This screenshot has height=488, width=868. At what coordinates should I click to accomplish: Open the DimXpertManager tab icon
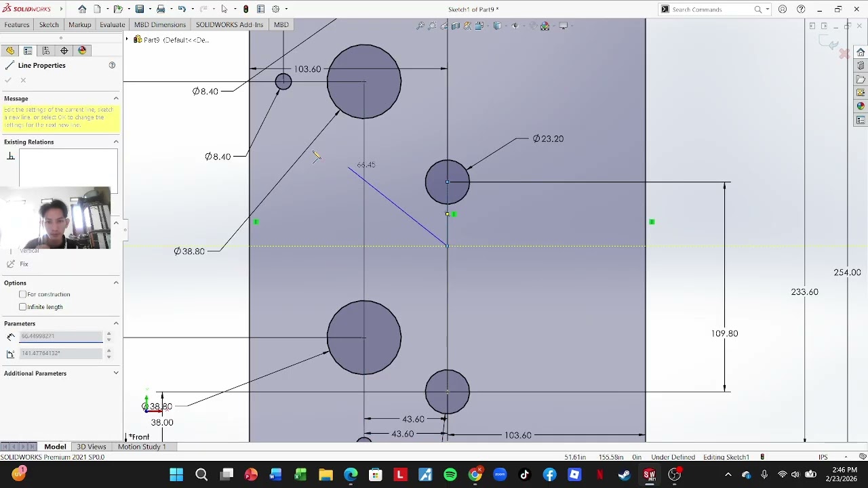pos(64,51)
